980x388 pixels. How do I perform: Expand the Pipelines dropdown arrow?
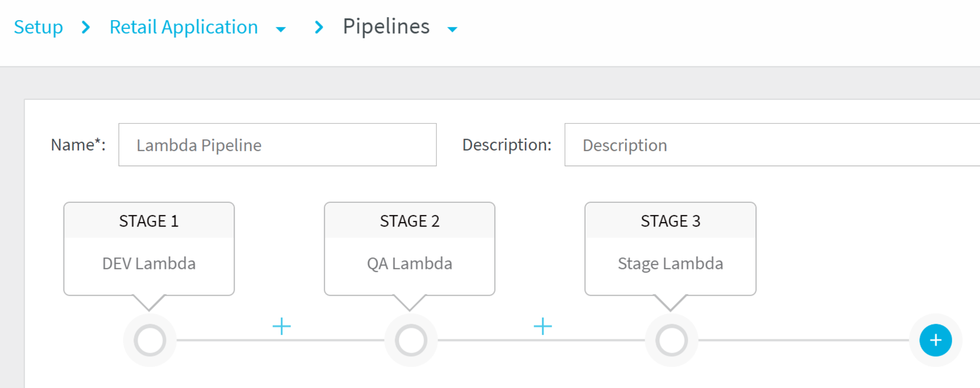(x=452, y=29)
